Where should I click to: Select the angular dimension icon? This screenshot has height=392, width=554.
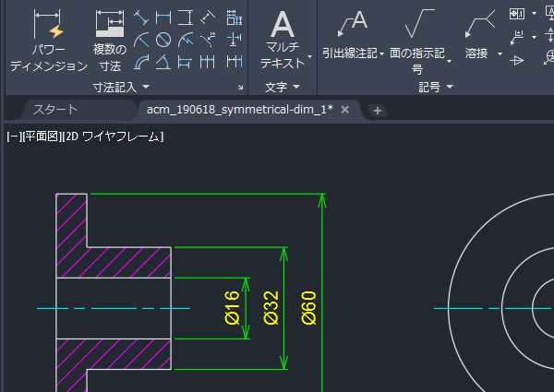pos(163,62)
